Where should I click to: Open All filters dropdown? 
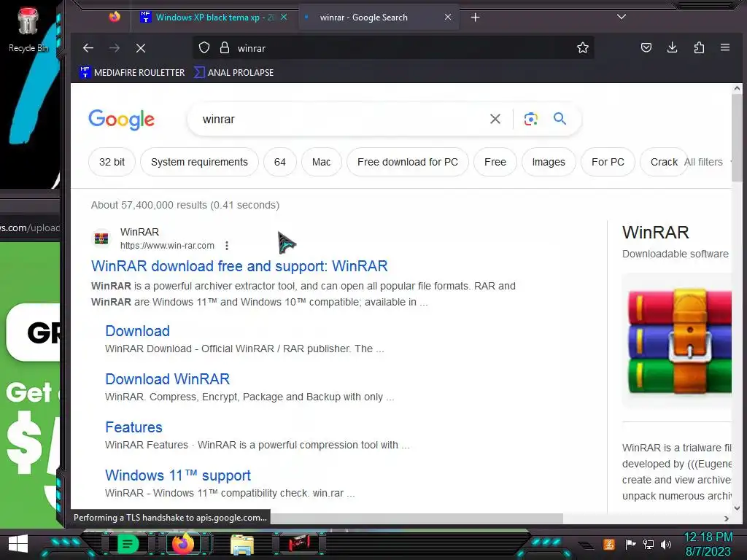[x=707, y=162]
